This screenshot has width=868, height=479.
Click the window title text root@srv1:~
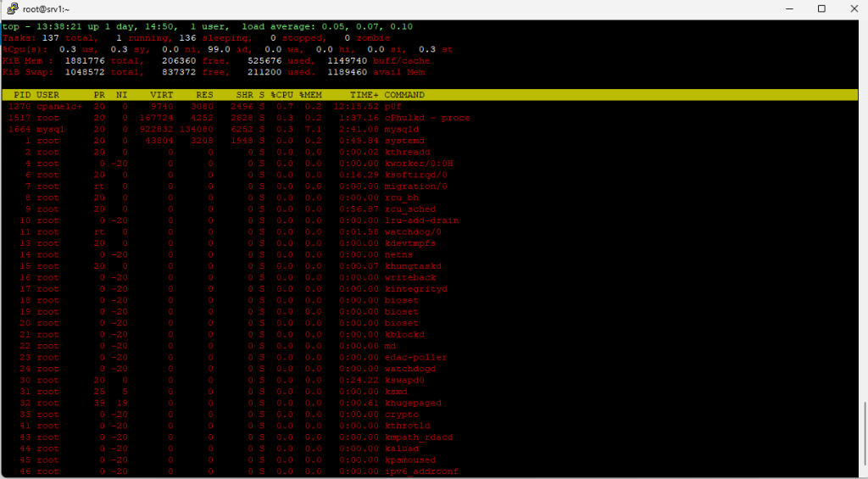[47, 9]
